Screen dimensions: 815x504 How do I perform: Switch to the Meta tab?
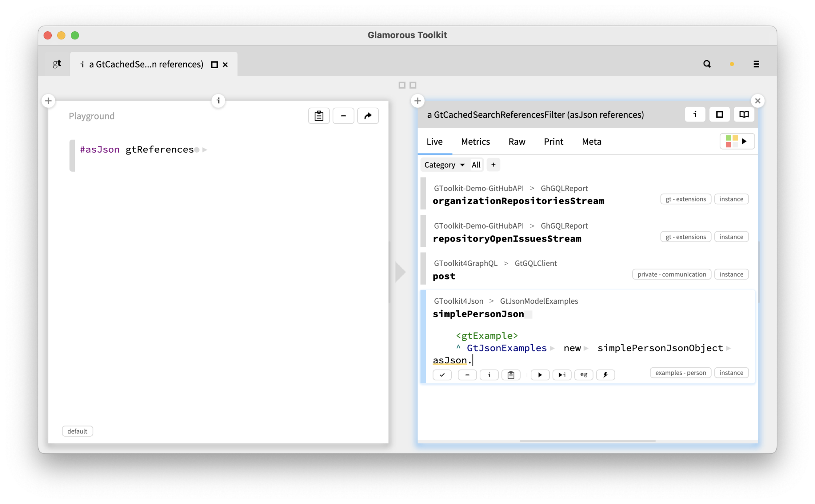[591, 141]
